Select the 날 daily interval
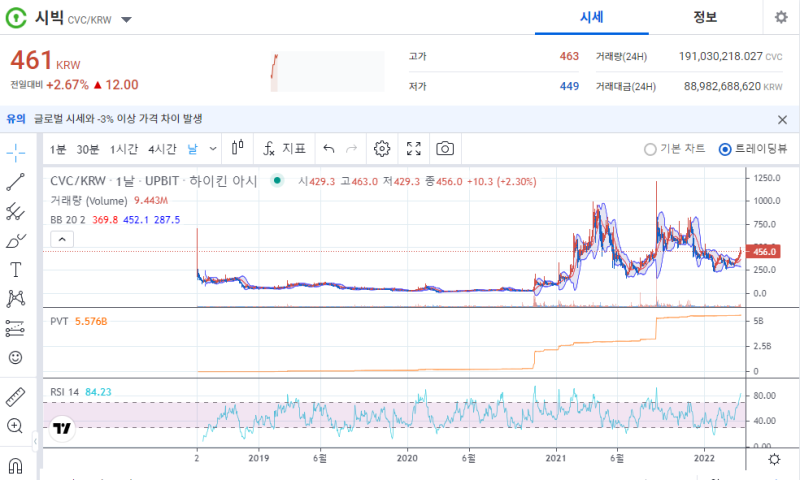Image resolution: width=800 pixels, height=480 pixels. pyautogui.click(x=192, y=149)
